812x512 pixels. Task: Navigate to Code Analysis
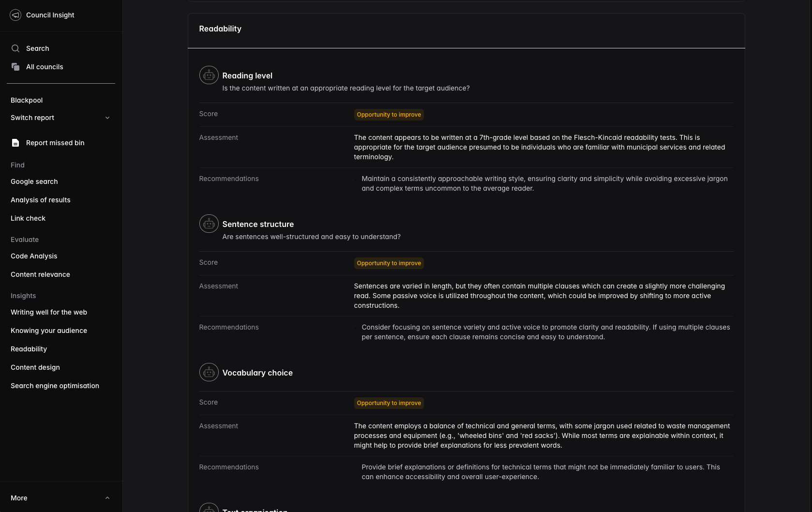(x=34, y=256)
